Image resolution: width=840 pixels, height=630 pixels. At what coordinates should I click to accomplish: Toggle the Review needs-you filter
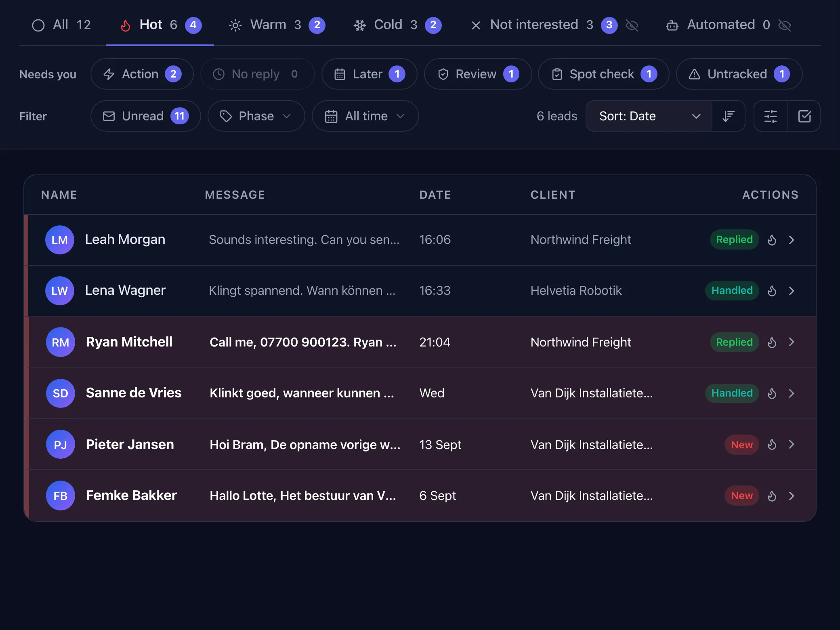pyautogui.click(x=478, y=74)
